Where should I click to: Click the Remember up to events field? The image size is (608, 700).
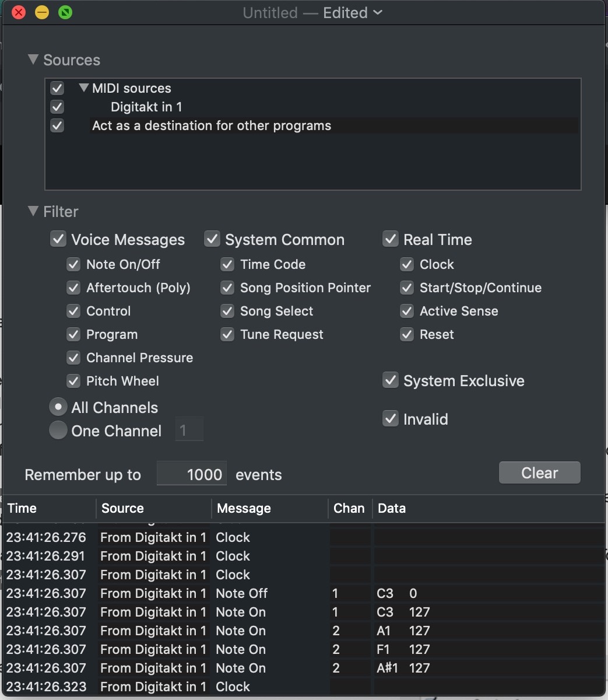192,474
